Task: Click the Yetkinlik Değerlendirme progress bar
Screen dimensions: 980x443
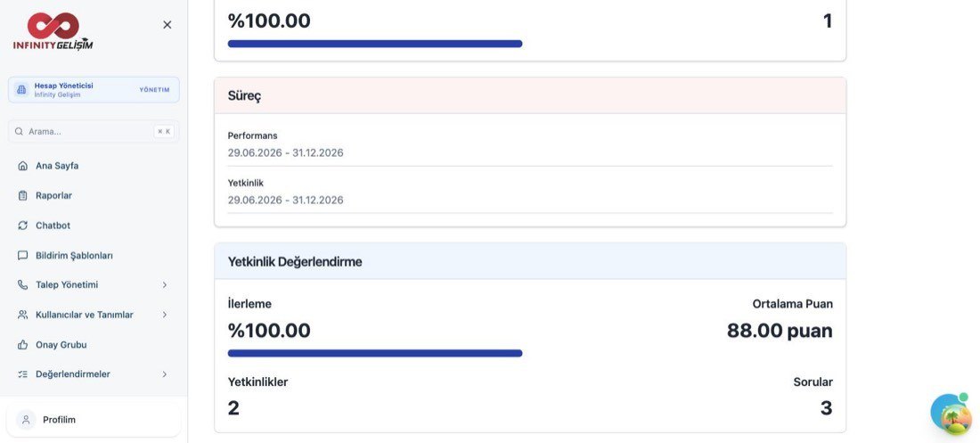Action: point(375,354)
